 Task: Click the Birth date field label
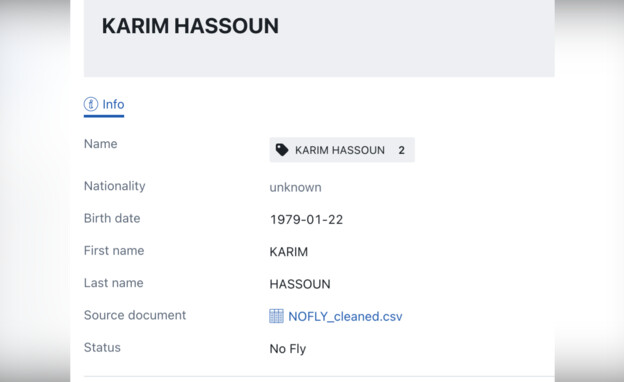112,218
